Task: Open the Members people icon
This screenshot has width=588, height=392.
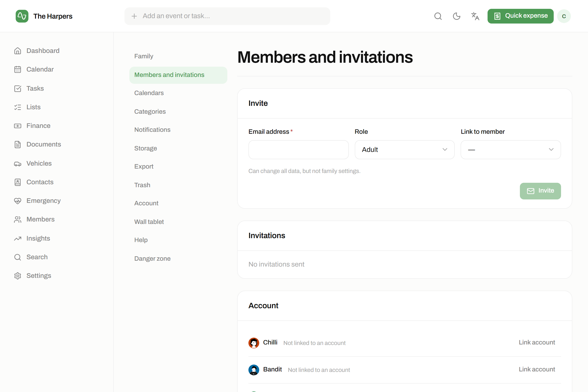Action: (17, 219)
